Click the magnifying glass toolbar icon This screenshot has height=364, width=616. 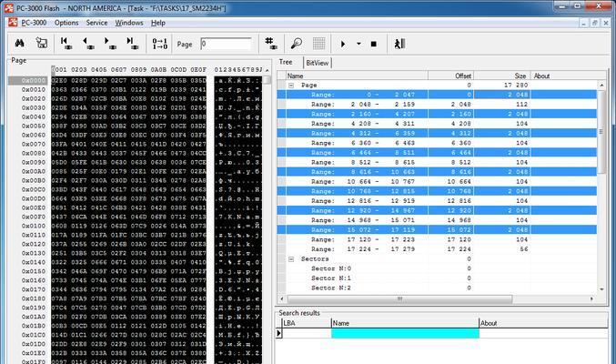click(296, 43)
